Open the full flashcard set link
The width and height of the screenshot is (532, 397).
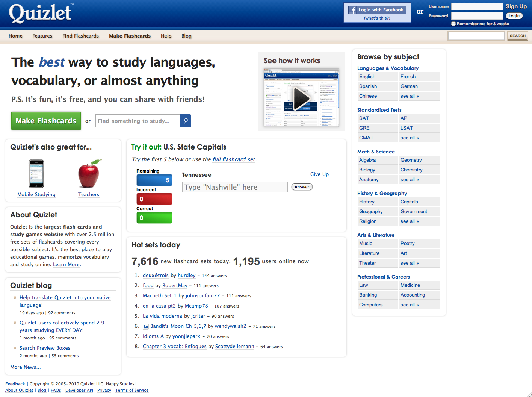[x=234, y=159]
